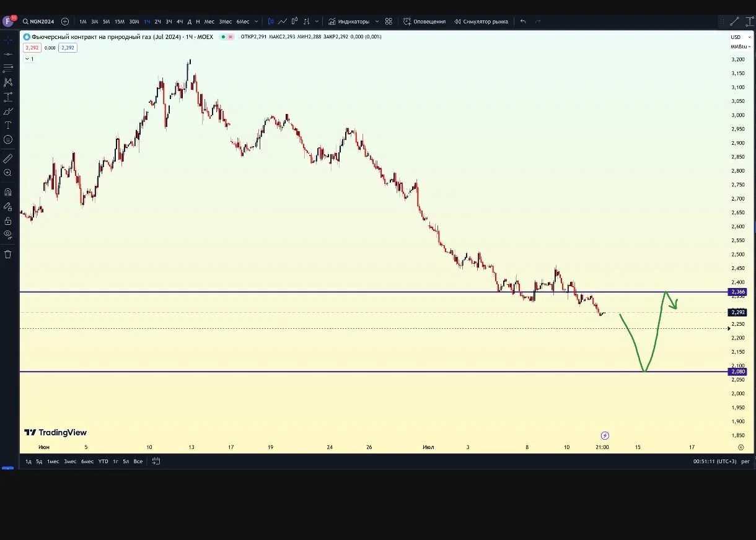This screenshot has height=540, width=756.
Task: Open chart settings gear on price axis
Action: (741, 446)
